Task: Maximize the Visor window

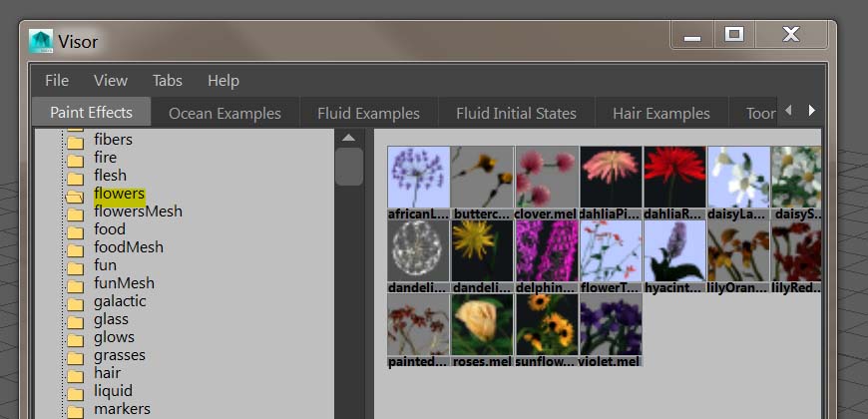Action: pos(734,34)
